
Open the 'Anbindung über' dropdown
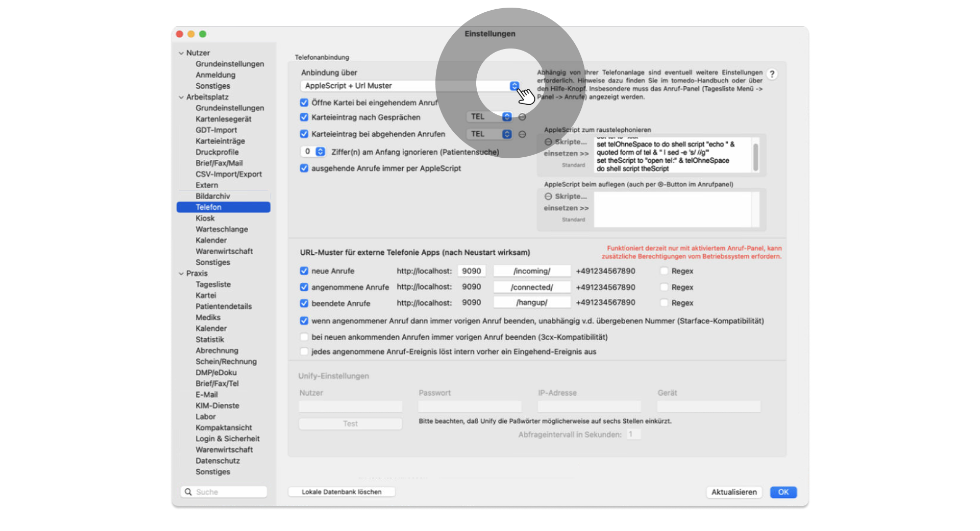tap(410, 86)
